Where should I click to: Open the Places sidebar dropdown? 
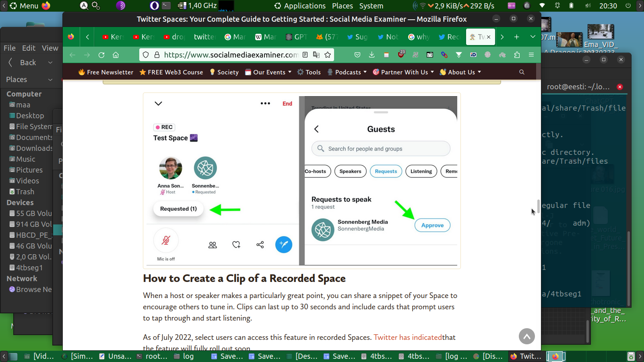click(x=29, y=80)
